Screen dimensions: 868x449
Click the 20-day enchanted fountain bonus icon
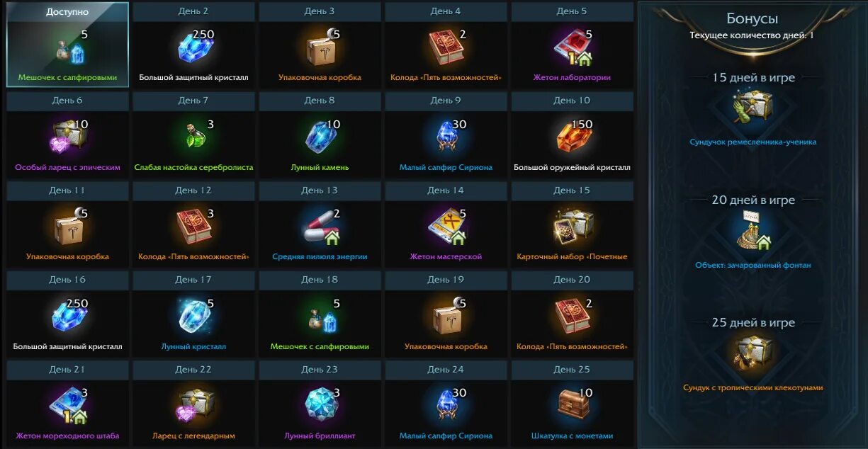coord(753,231)
